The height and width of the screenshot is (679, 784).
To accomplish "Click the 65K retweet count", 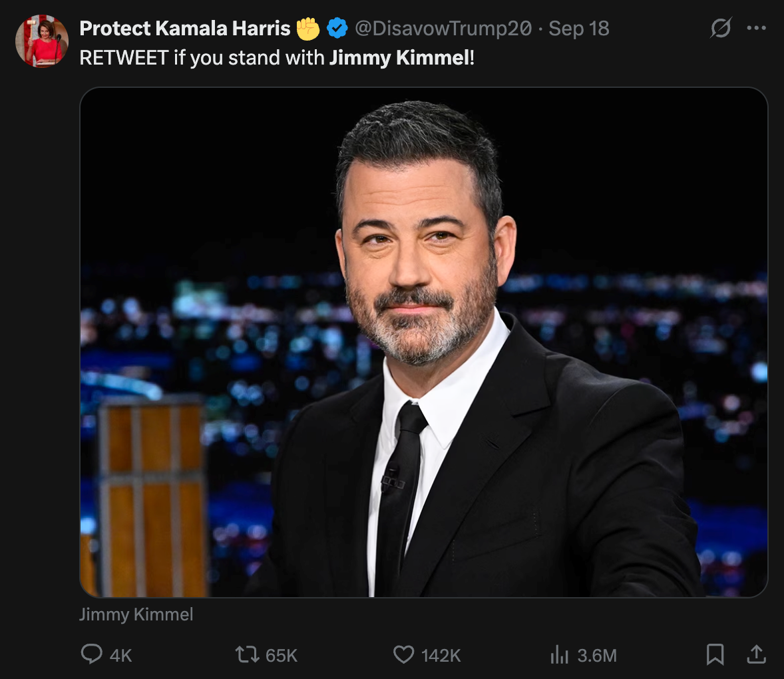I will coord(282,656).
